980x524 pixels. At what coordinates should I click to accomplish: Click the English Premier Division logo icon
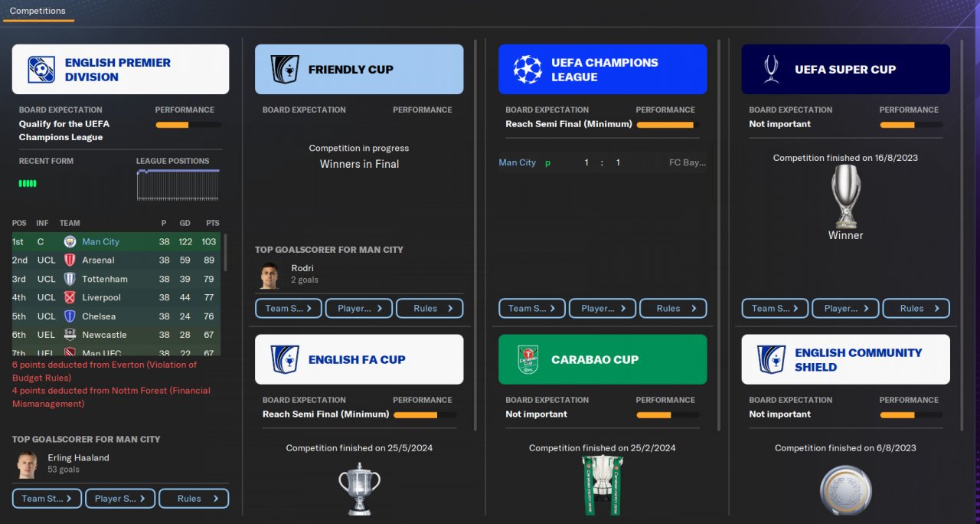pyautogui.click(x=41, y=70)
